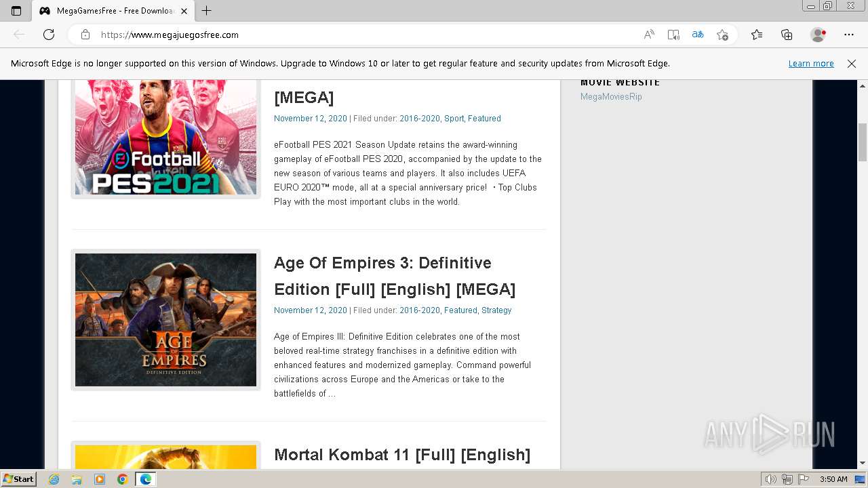Screen dimensions: 868x488
Task: Click the page vertical scrollbar thumb
Action: [x=863, y=142]
